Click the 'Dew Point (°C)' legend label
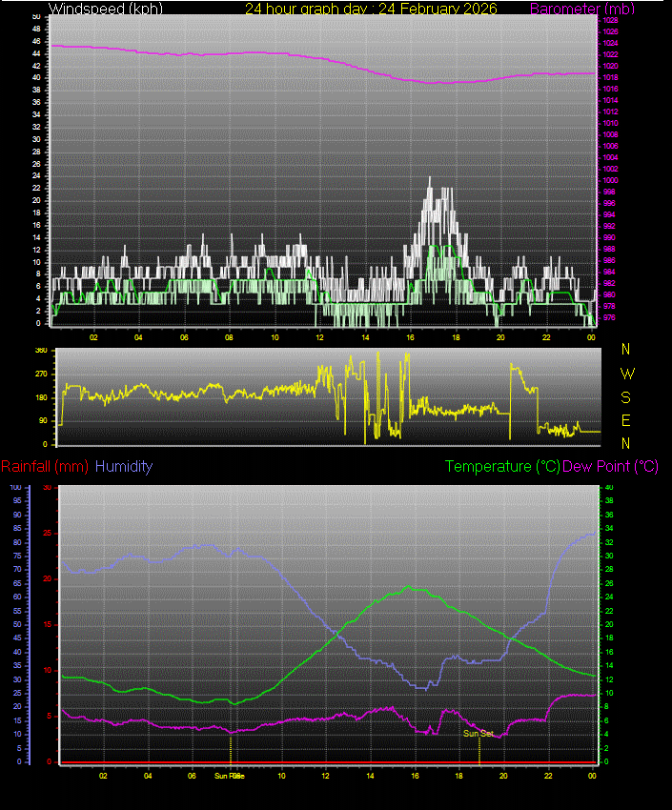Screen dimensions: 672x810 [610, 467]
